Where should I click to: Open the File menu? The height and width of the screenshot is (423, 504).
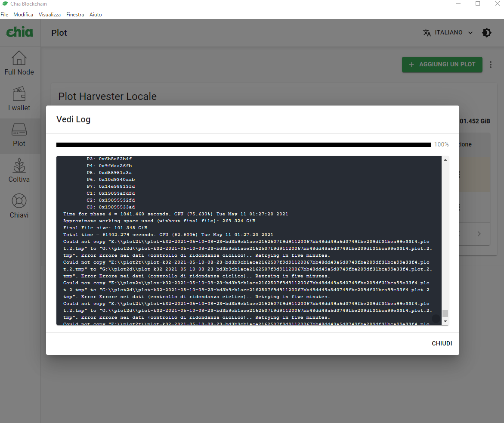tap(4, 15)
